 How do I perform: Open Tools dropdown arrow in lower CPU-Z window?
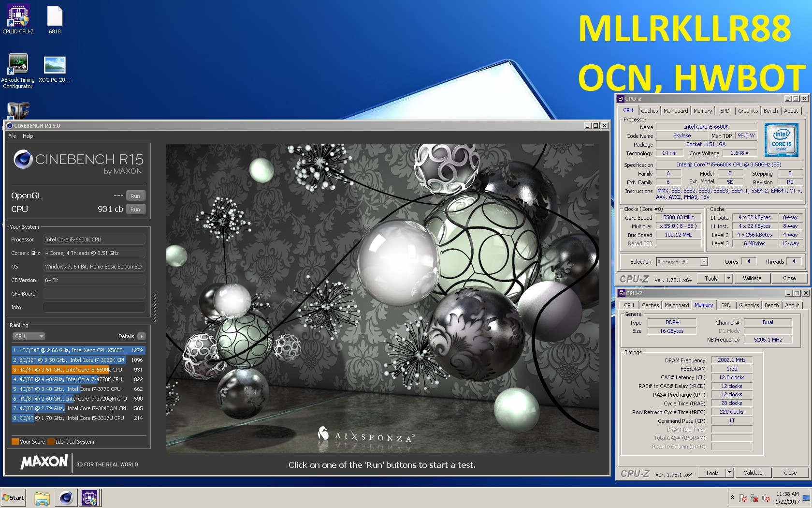point(729,473)
